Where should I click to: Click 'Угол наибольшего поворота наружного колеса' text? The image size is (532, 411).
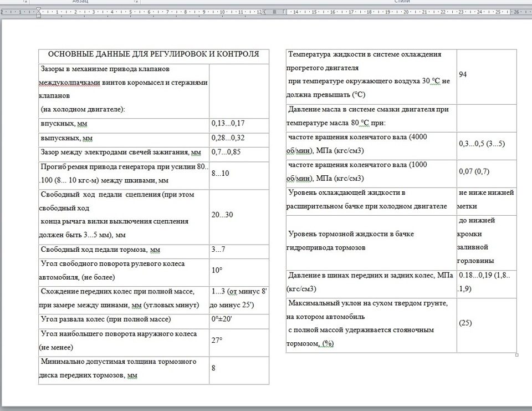pos(119,334)
